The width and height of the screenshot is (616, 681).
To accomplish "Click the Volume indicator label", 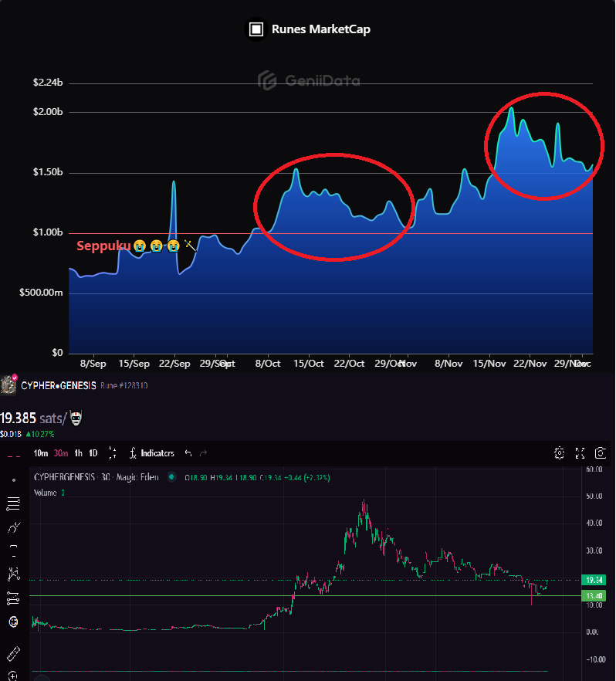I will [x=45, y=493].
